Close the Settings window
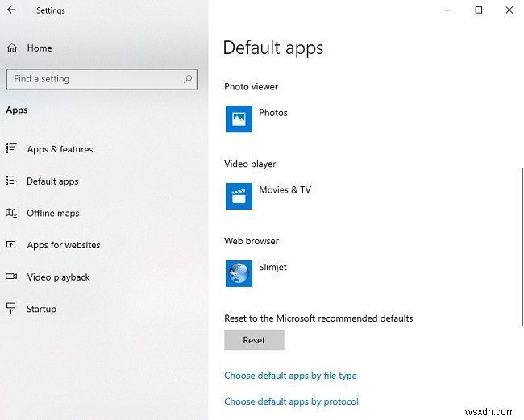Screen dimensions: 524x420 pos(509,10)
